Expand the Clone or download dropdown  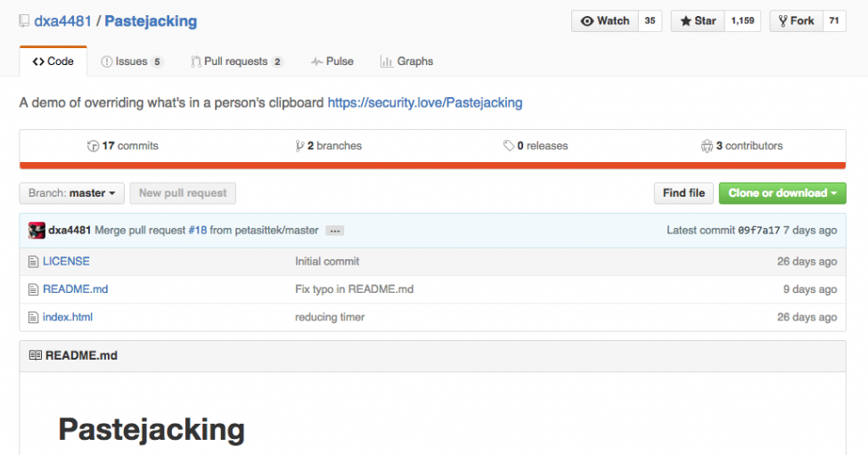click(x=782, y=193)
